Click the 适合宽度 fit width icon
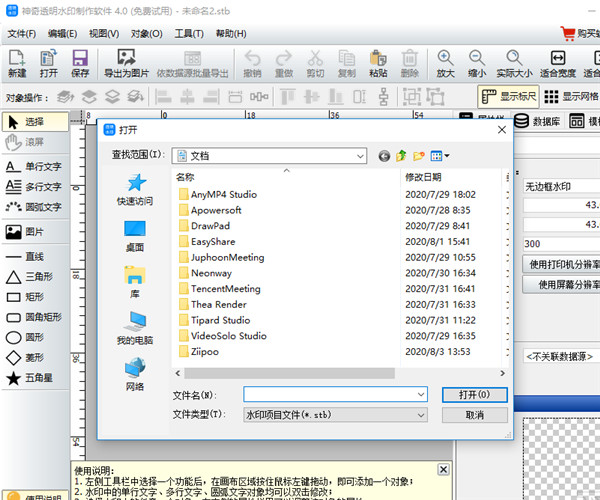The width and height of the screenshot is (600, 500). [558, 64]
